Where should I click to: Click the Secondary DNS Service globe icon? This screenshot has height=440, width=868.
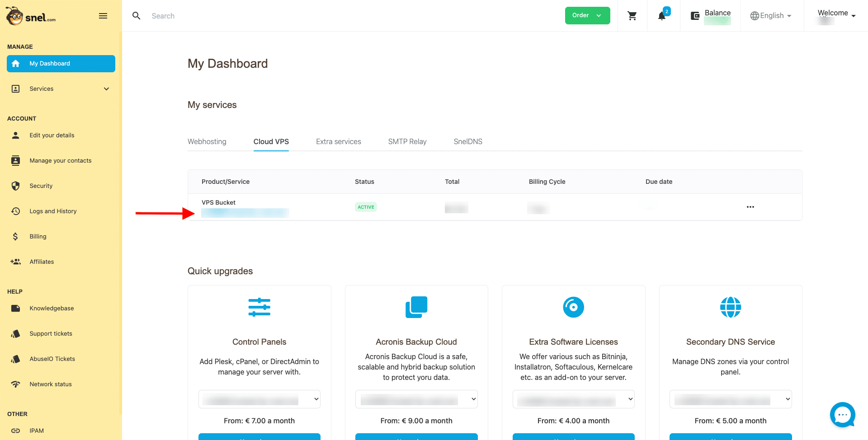[731, 307]
